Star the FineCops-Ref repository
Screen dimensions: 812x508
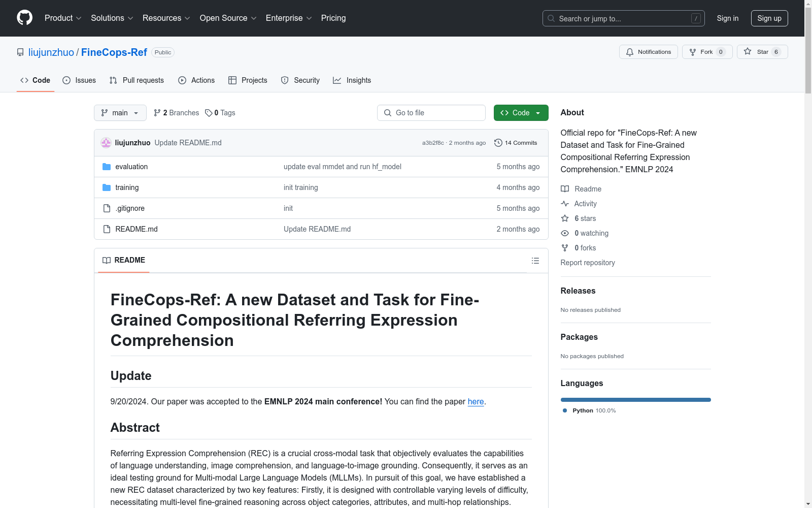(x=762, y=52)
